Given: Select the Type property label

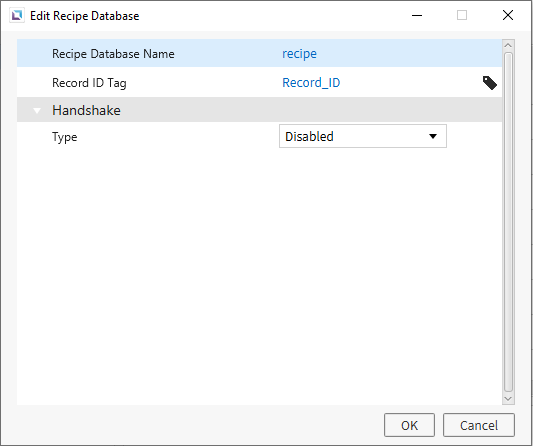Looking at the screenshot, I should [x=65, y=137].
